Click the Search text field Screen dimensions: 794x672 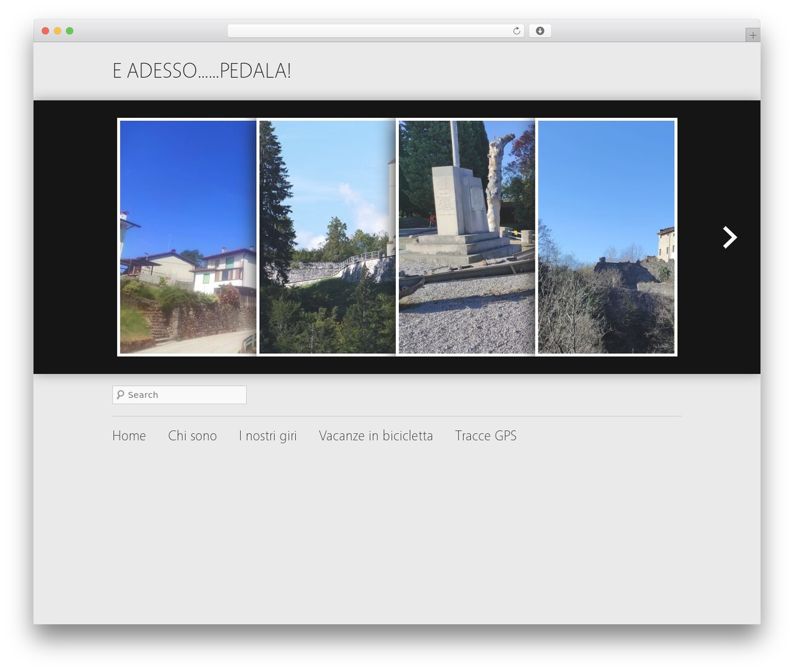(x=179, y=395)
